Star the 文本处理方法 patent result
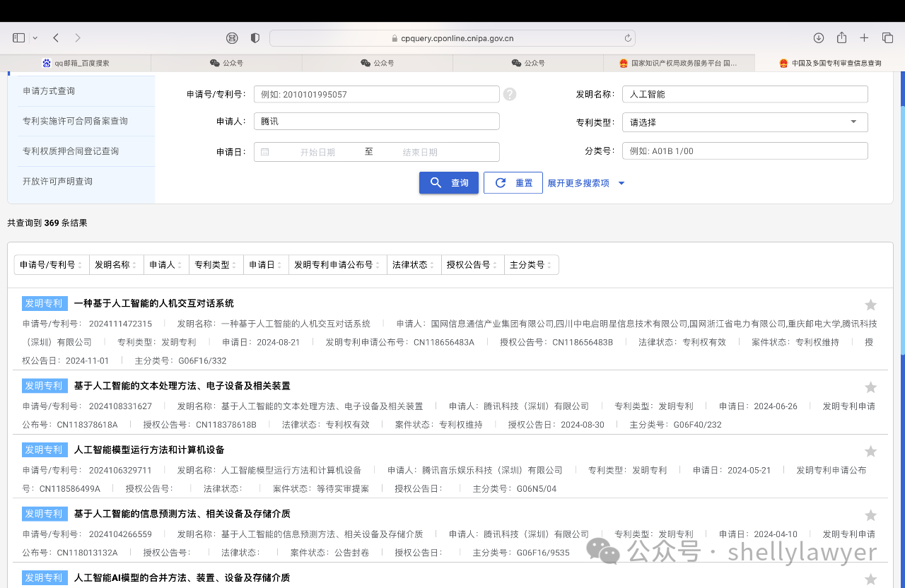Screen dimensions: 905x588 tap(871, 387)
